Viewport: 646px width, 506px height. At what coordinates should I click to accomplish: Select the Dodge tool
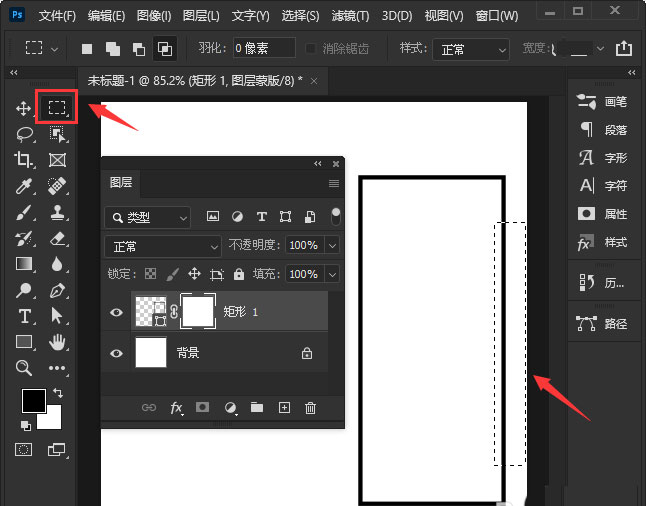(23, 290)
